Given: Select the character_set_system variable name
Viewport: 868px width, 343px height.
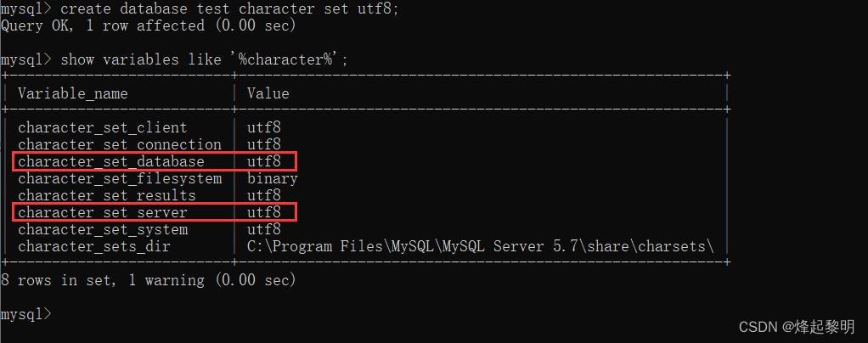Looking at the screenshot, I should click(x=103, y=229).
